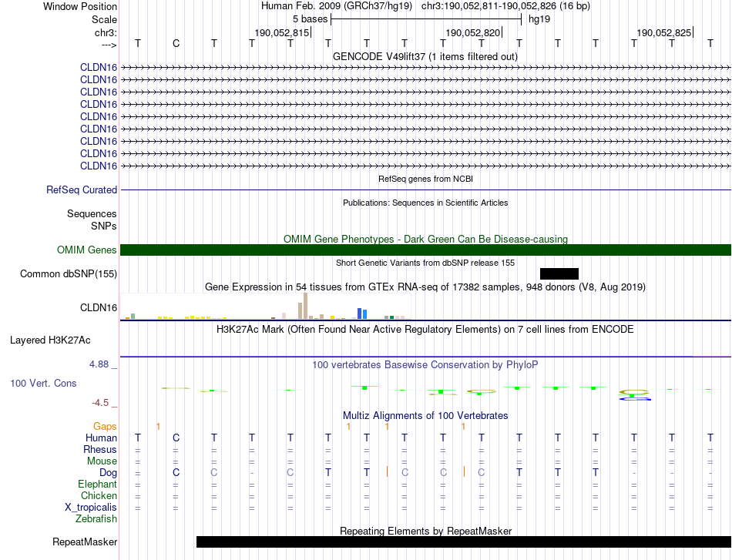Open the GTEx Gene Expression track title
The height and width of the screenshot is (560, 732).
(x=425, y=287)
